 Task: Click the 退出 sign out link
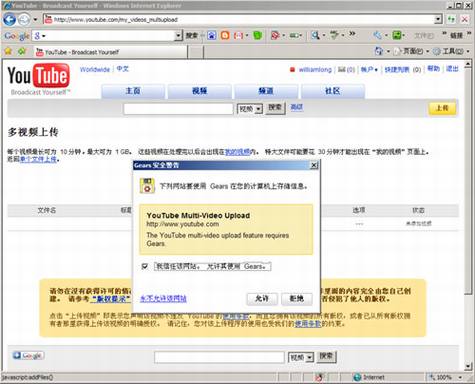tap(452, 69)
